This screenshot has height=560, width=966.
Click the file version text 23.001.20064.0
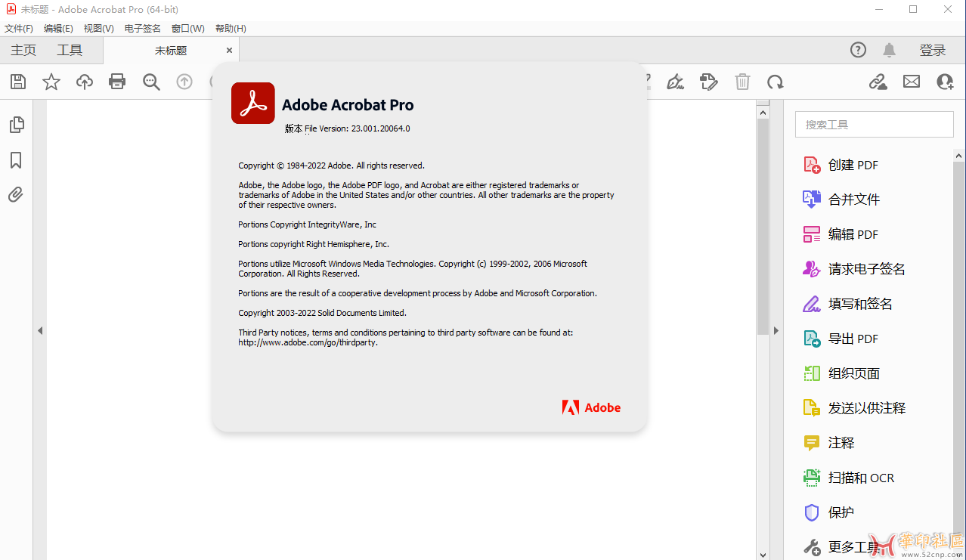click(x=381, y=128)
